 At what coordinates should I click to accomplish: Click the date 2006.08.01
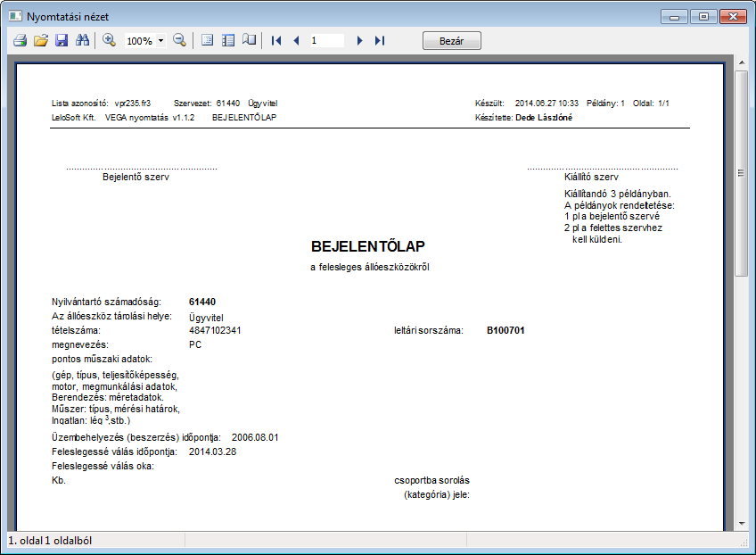(255, 438)
